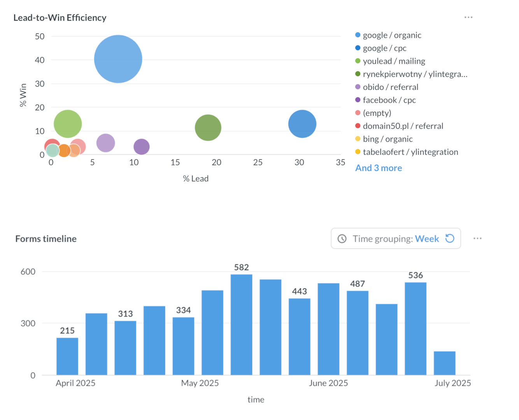Click the large google / organic bubble

click(117, 59)
